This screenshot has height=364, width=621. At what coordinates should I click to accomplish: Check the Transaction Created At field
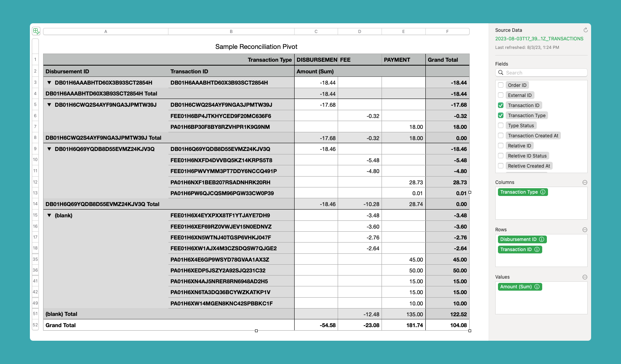click(501, 135)
